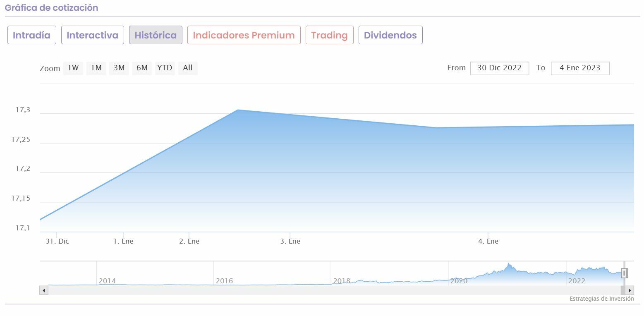Click the navigator scrollbar track
Image resolution: width=644 pixels, height=316 pixels.
click(x=331, y=290)
